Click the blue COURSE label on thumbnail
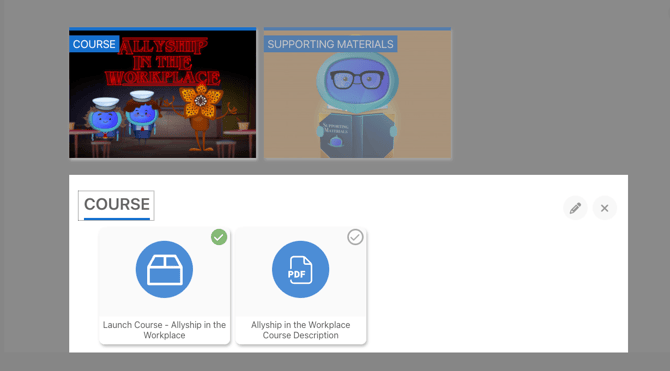This screenshot has width=670, height=371. pos(94,44)
